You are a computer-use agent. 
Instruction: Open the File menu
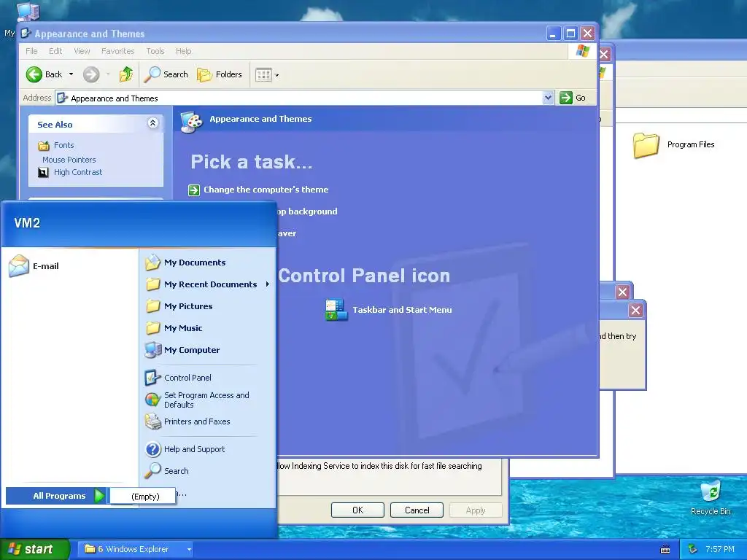pyautogui.click(x=31, y=51)
